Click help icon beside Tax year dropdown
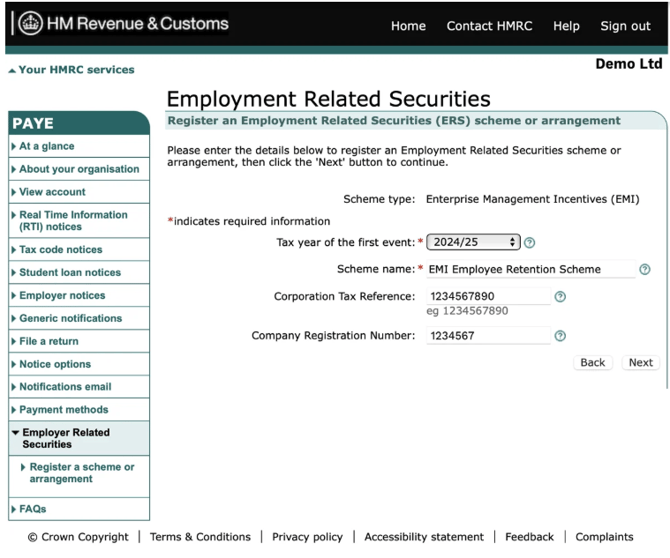This screenshot has width=670, height=558. point(530,242)
